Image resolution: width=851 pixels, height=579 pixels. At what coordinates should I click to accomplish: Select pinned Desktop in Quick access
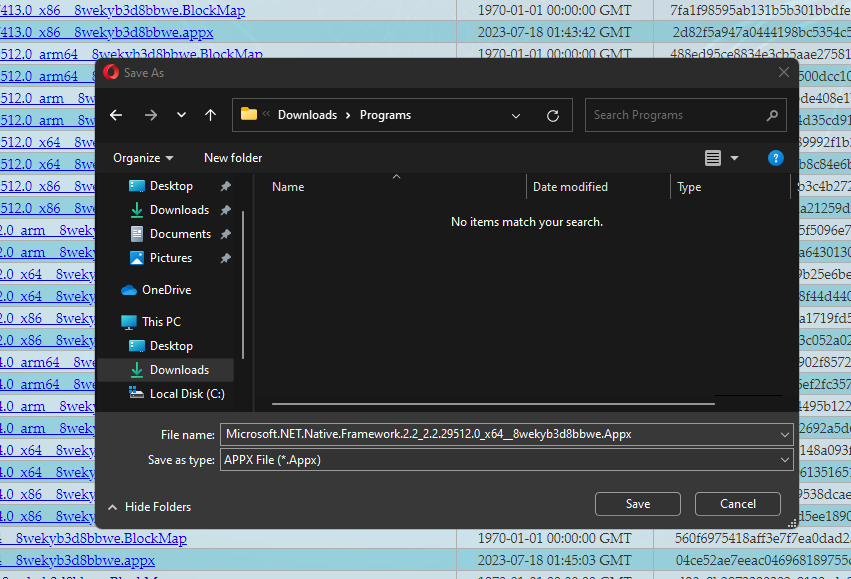[x=171, y=186]
